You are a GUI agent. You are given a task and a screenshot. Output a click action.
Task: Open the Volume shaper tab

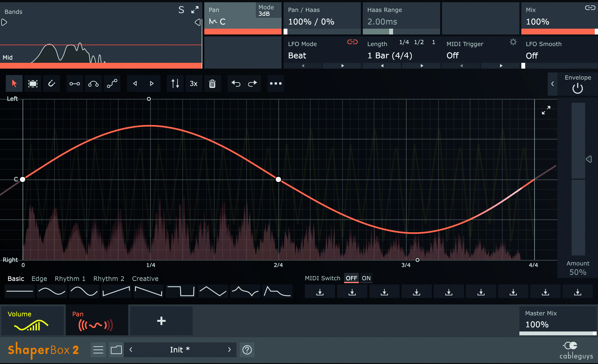coord(33,321)
